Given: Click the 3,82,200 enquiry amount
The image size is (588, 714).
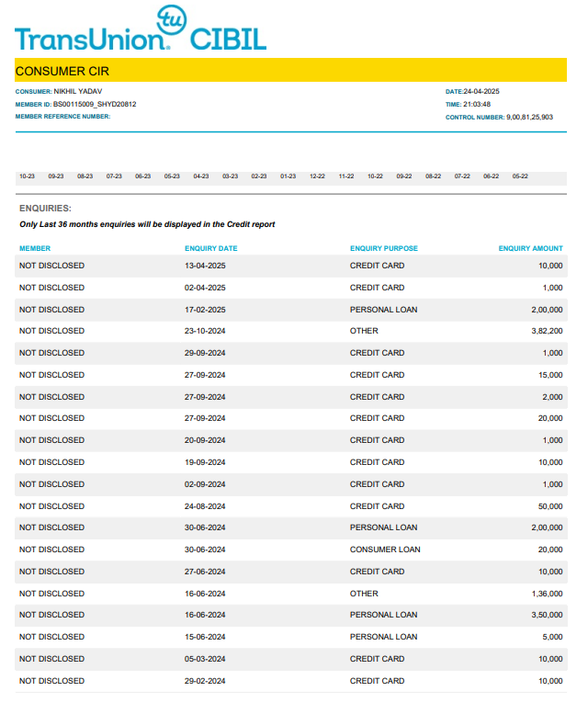Looking at the screenshot, I should click(547, 331).
